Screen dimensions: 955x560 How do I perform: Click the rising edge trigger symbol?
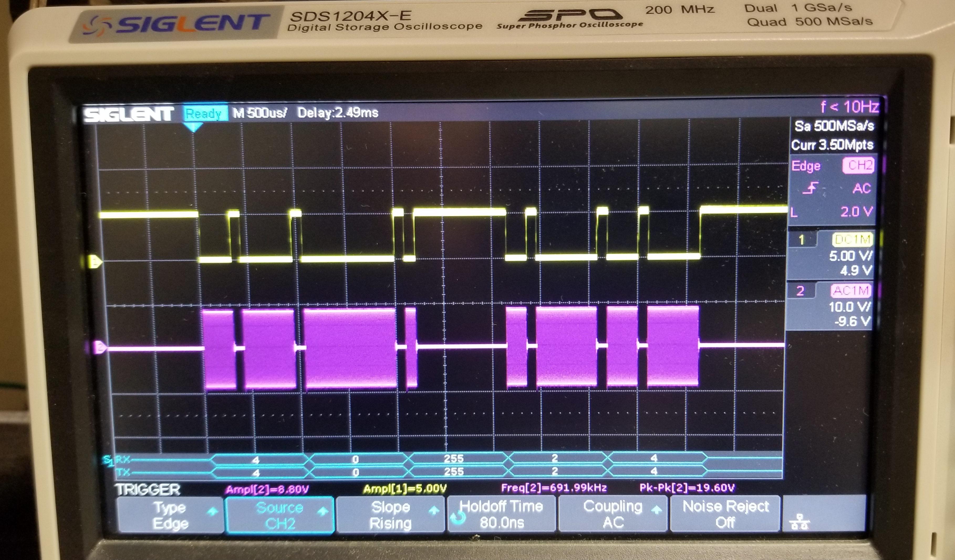click(x=810, y=188)
